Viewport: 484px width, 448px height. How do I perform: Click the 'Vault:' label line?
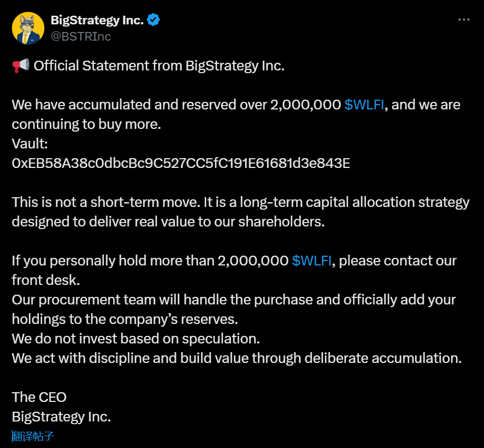(x=29, y=144)
